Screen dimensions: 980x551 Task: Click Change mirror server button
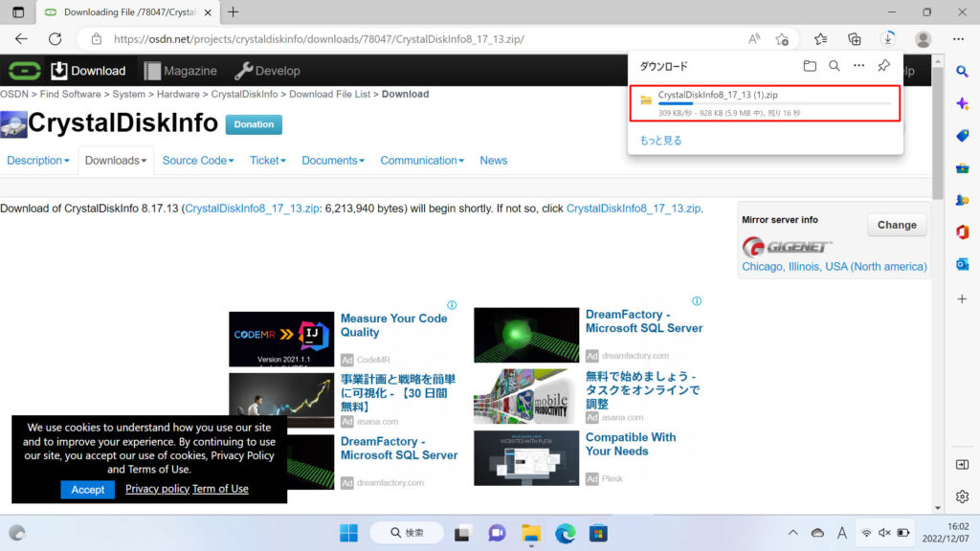[897, 225]
